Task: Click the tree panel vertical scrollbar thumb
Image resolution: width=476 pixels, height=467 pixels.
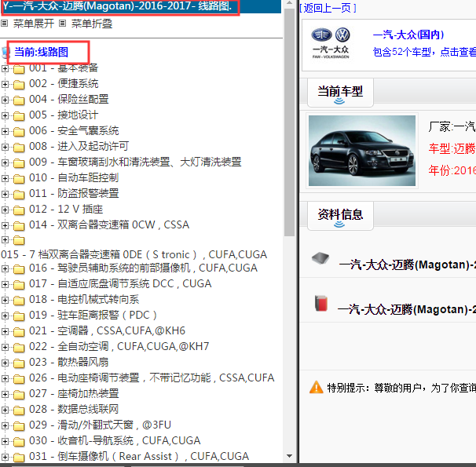Action: (289, 122)
